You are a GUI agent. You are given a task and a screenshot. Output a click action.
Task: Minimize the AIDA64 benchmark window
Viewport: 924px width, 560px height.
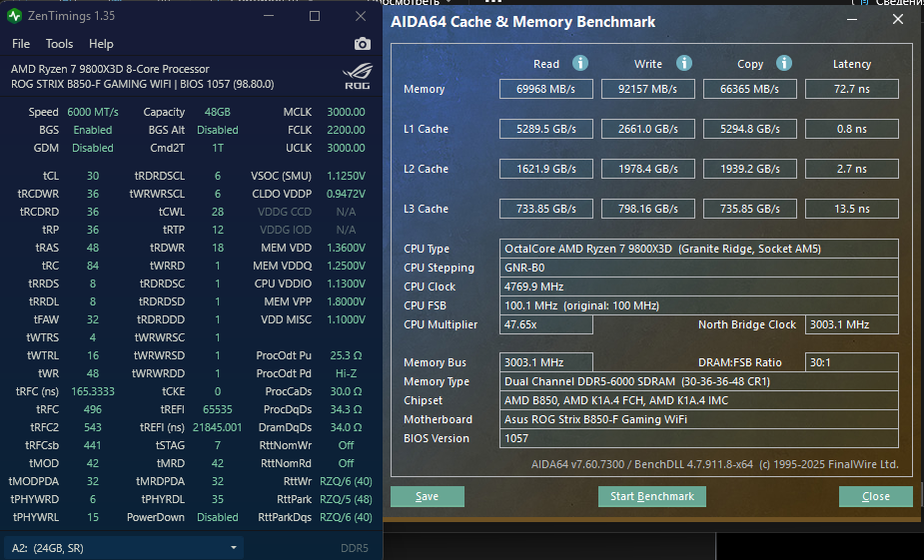[852, 19]
